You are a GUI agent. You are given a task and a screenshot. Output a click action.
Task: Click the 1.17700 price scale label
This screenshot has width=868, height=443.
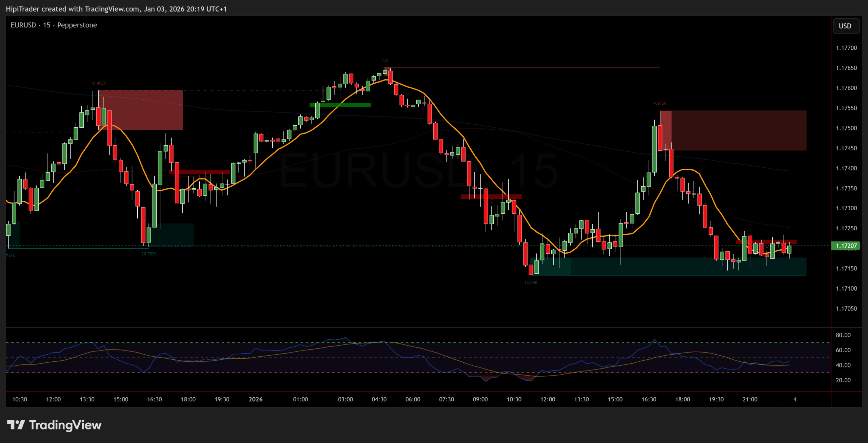click(846, 48)
